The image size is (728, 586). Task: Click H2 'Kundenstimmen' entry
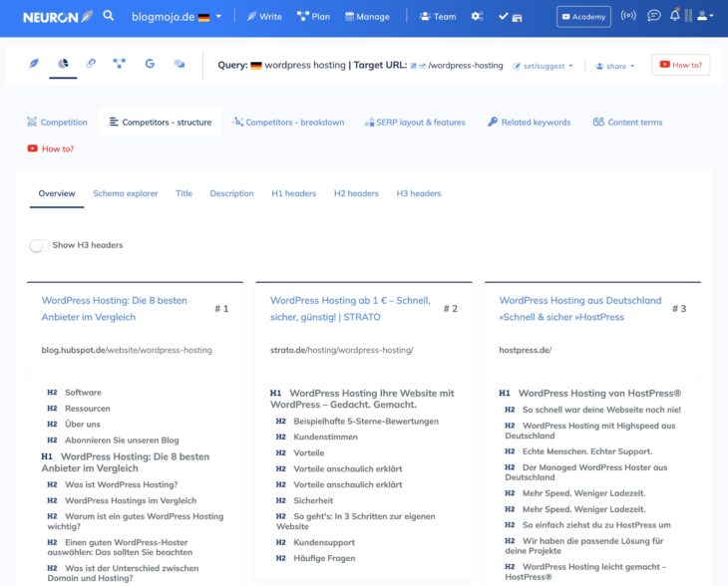[x=317, y=438]
